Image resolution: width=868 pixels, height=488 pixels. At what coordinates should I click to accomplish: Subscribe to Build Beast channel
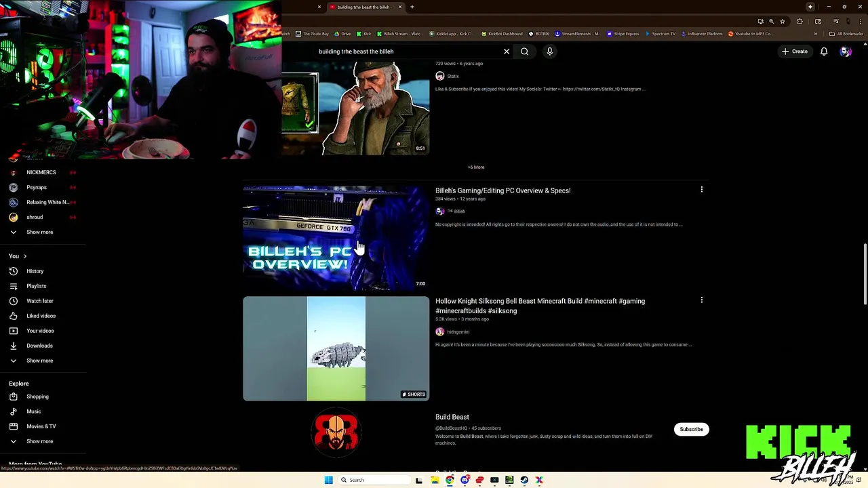(692, 429)
